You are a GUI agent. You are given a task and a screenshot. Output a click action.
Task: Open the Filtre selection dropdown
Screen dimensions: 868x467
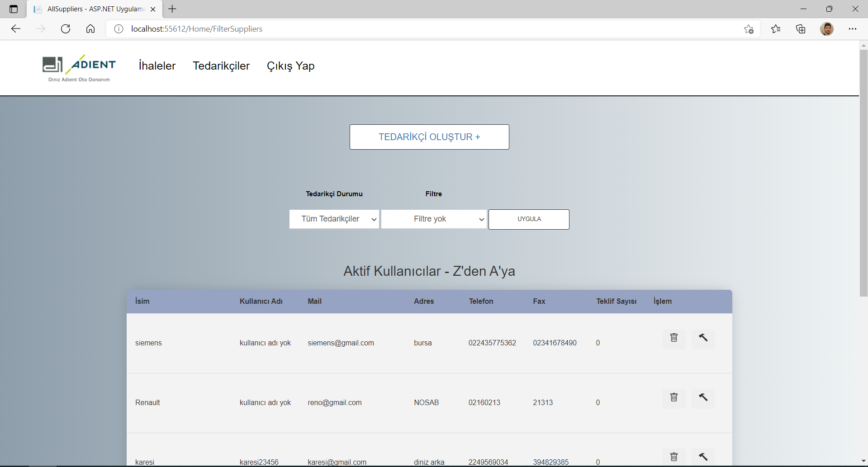[433, 219]
